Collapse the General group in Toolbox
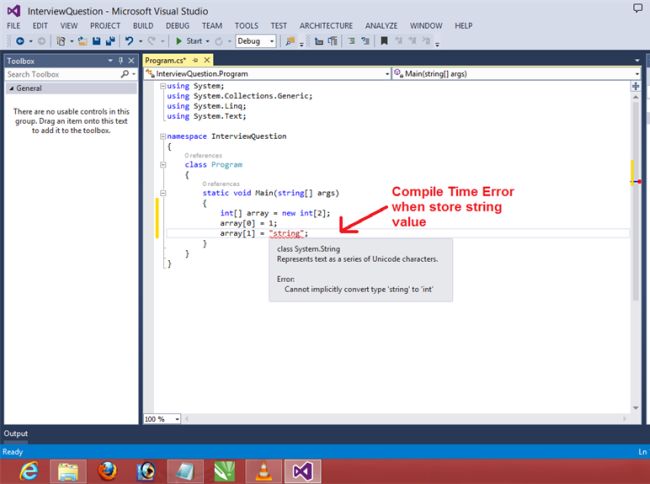The width and height of the screenshot is (650, 484). click(x=11, y=88)
